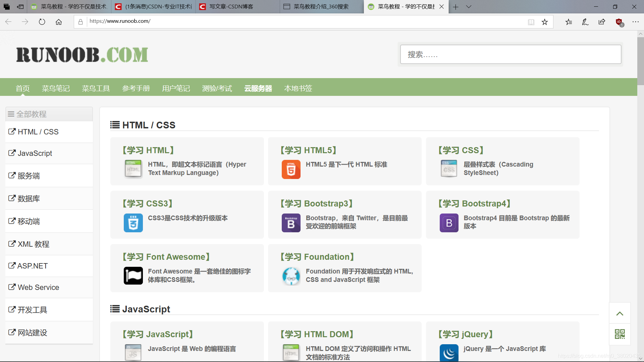Screen dimensions: 644x362
Task: Click the Font Awesome flag icon
Action: (133, 275)
